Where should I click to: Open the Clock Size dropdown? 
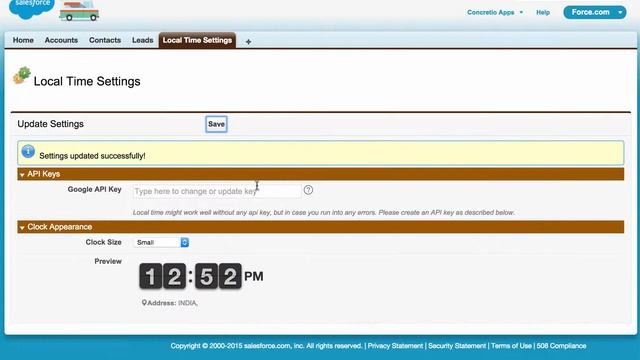pyautogui.click(x=161, y=242)
